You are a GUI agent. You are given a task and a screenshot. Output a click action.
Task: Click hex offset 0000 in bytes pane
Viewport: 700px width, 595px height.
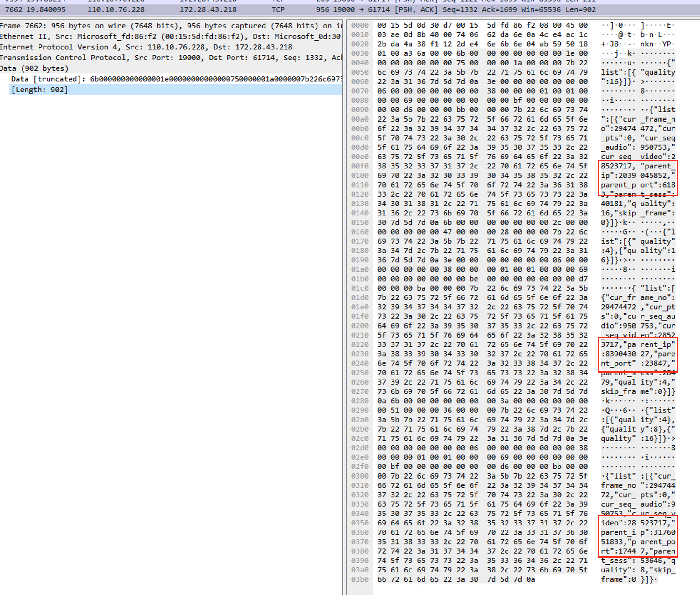[359, 25]
